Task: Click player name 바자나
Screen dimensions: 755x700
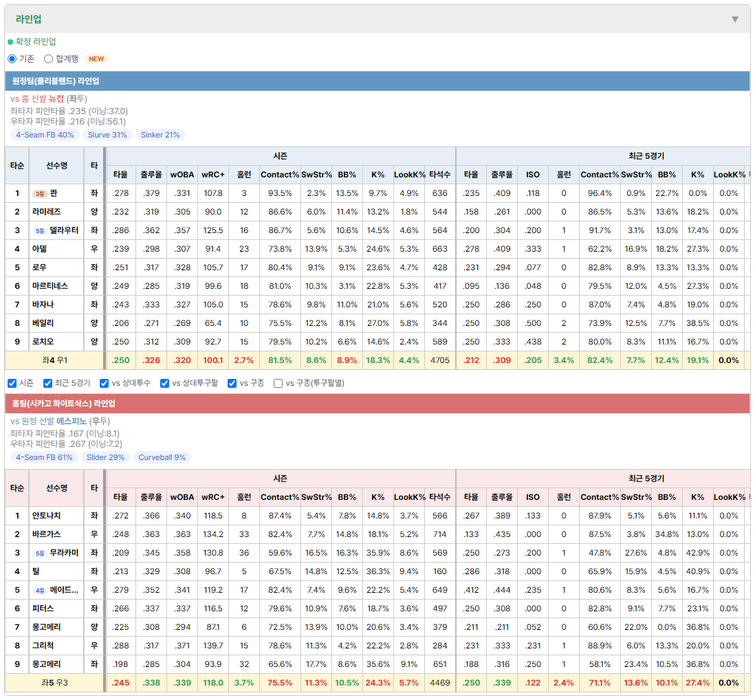Action: pos(43,305)
